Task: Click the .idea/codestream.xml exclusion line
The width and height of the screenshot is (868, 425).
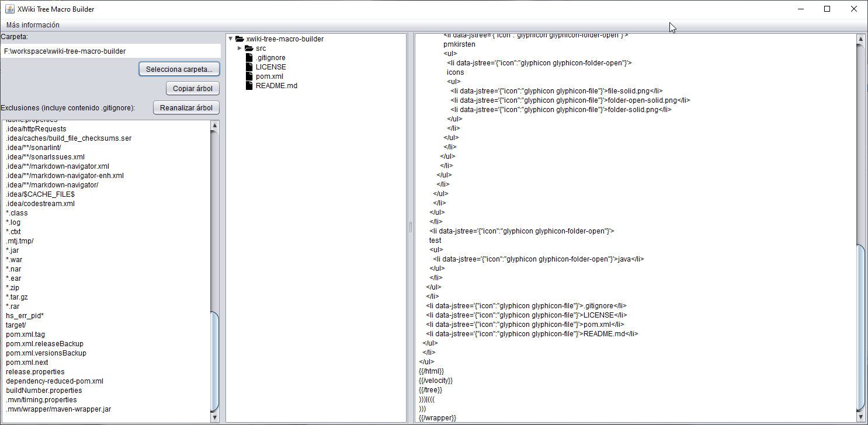Action: 40,204
